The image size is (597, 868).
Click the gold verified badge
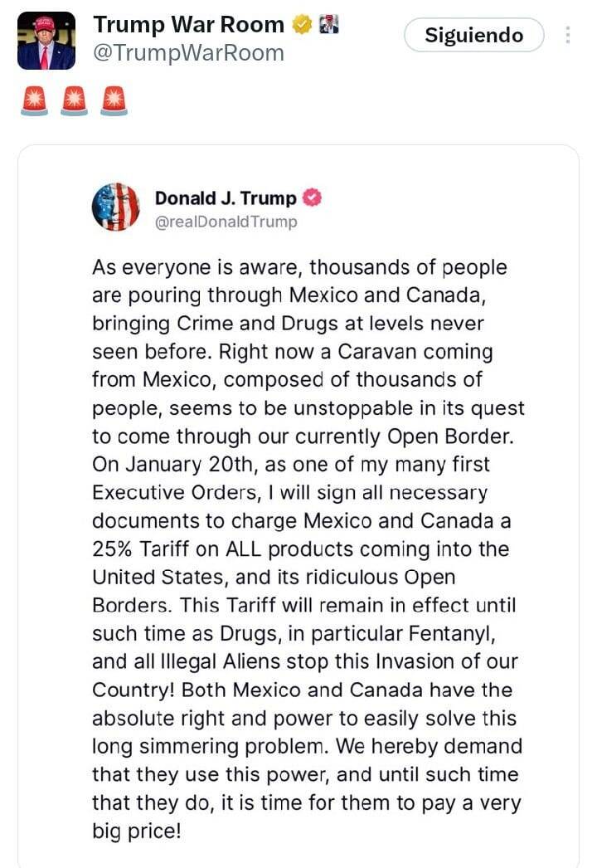point(302,25)
